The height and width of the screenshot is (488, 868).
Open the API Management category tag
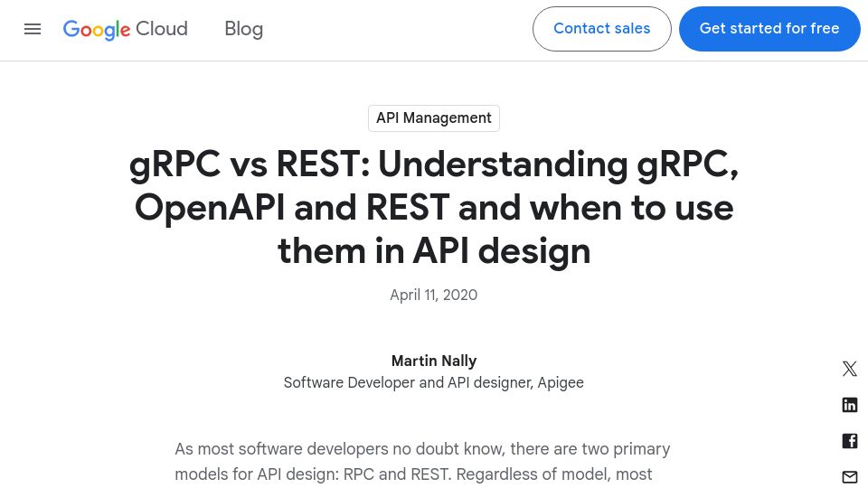coord(434,118)
